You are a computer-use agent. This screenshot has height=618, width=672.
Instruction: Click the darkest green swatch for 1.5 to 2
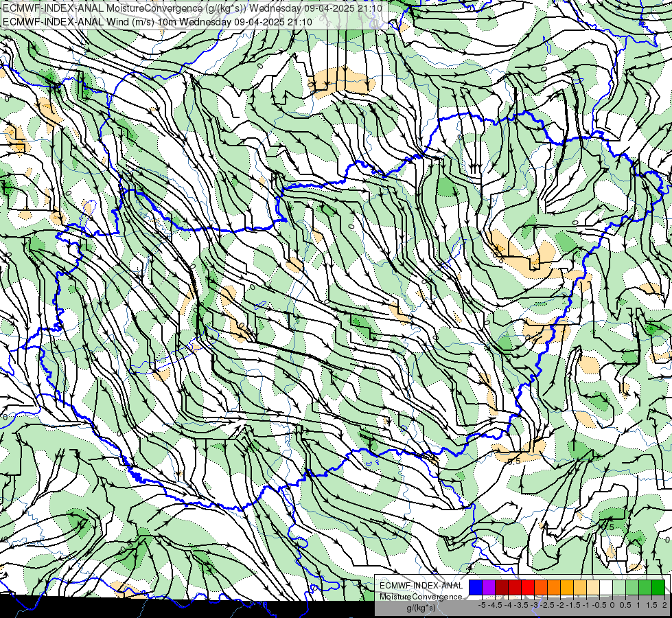(x=658, y=587)
